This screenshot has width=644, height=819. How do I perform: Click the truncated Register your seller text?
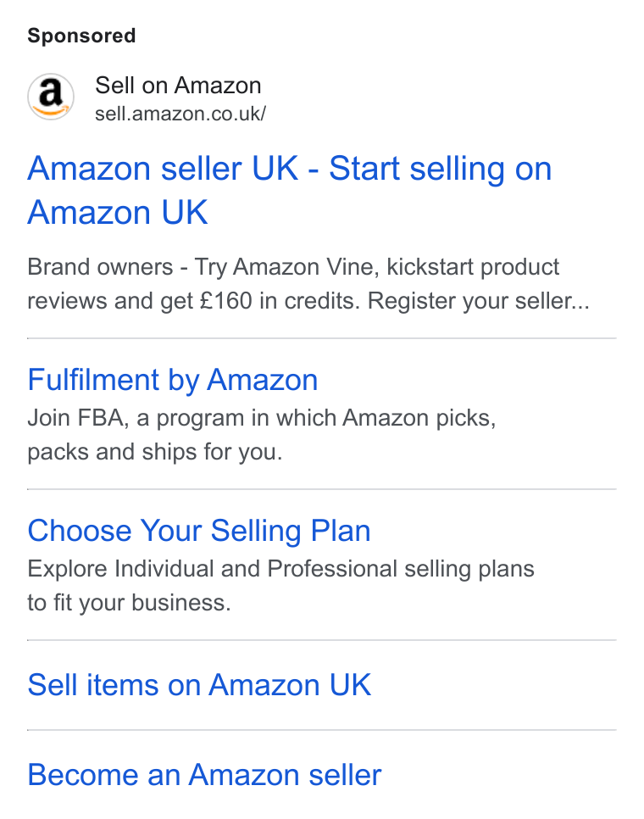pyautogui.click(x=479, y=301)
